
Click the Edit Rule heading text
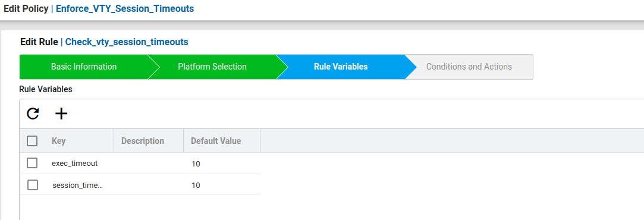(x=39, y=42)
